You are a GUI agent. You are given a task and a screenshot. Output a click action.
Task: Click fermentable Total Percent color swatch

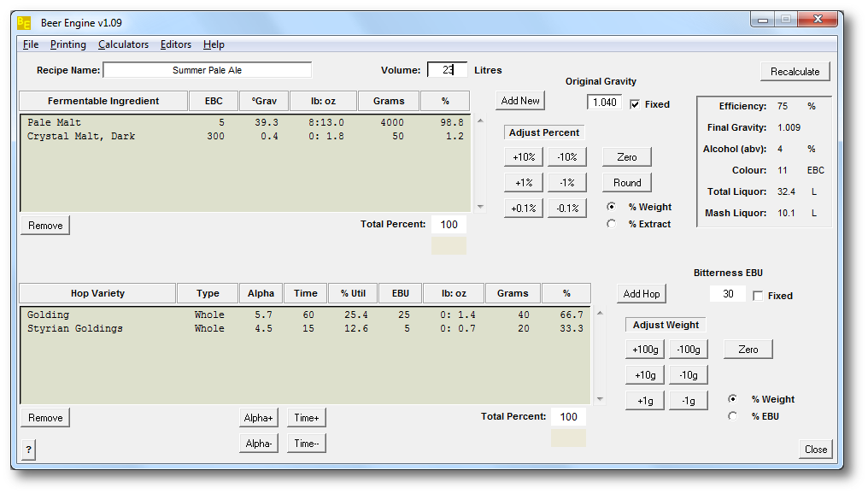coord(449,245)
